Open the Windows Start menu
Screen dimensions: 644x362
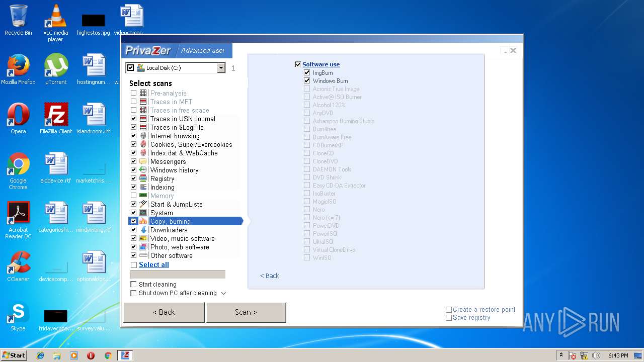14,355
